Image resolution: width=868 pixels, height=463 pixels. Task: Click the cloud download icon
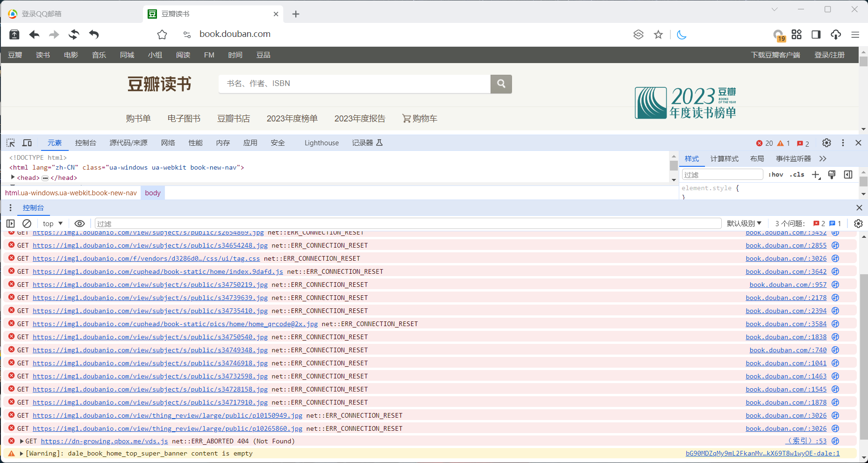coord(836,35)
